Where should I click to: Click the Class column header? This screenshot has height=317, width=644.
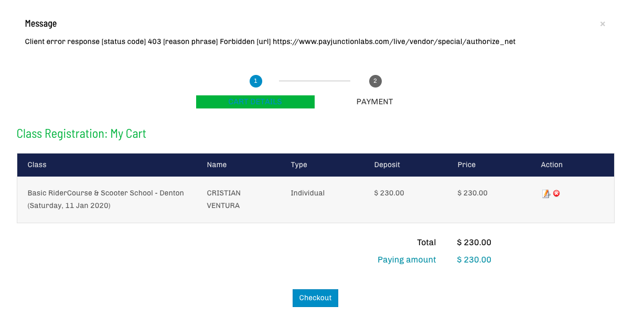coord(37,165)
